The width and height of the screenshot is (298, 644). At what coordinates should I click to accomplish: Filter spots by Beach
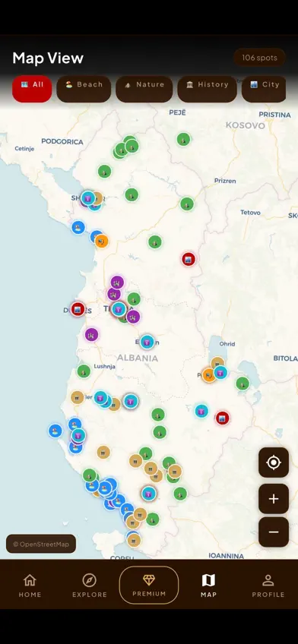click(x=84, y=89)
